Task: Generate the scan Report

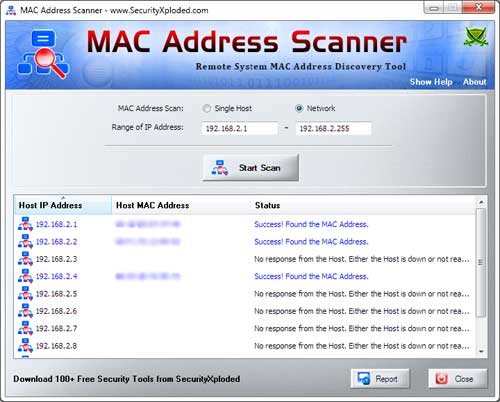Action: coord(380,379)
